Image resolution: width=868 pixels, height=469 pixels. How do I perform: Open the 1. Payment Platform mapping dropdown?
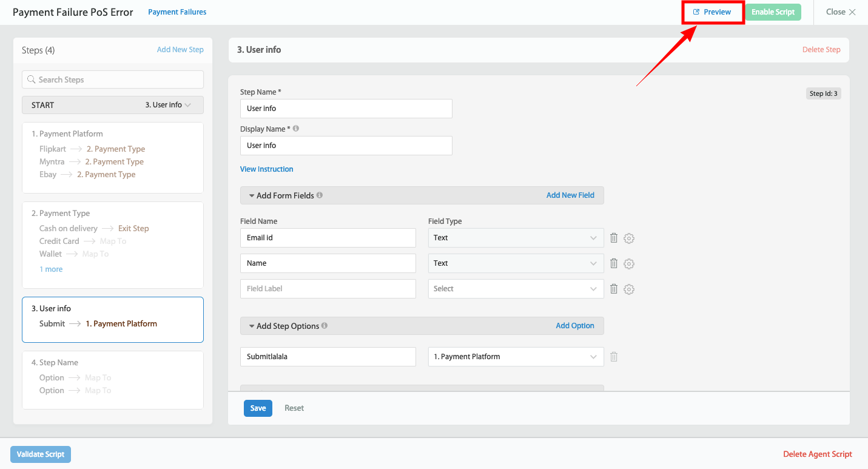(593, 357)
